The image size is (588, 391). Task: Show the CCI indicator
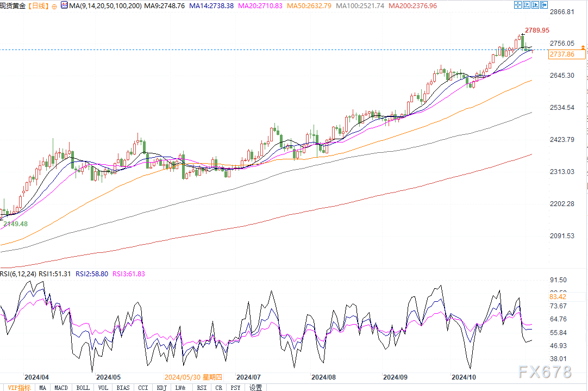[143, 387]
